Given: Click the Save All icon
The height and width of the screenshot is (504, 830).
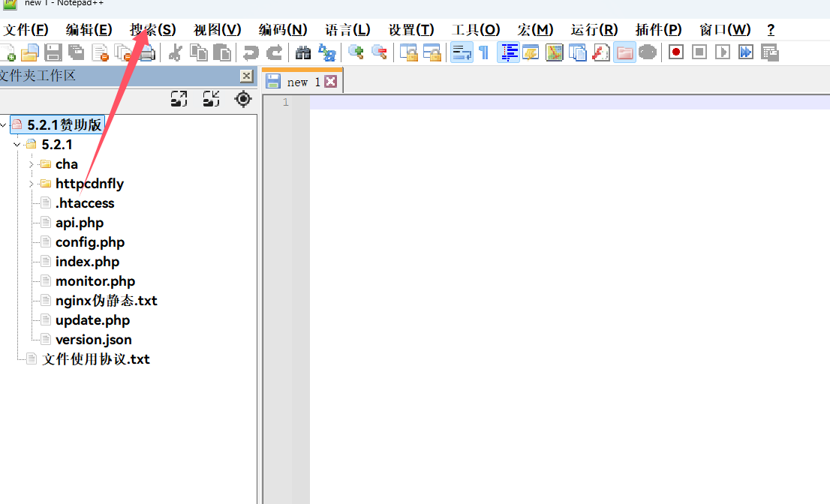Looking at the screenshot, I should coord(77,52).
